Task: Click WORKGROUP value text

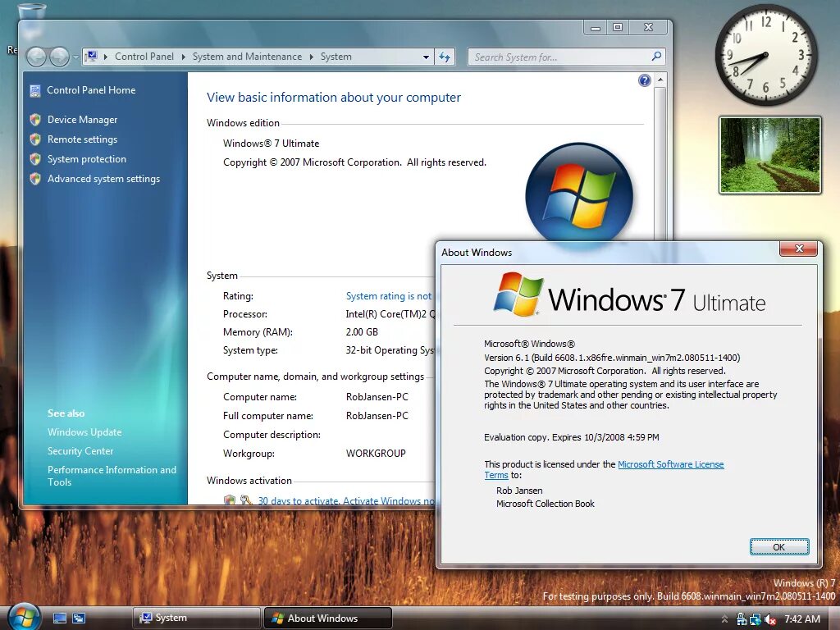Action: pyautogui.click(x=376, y=453)
